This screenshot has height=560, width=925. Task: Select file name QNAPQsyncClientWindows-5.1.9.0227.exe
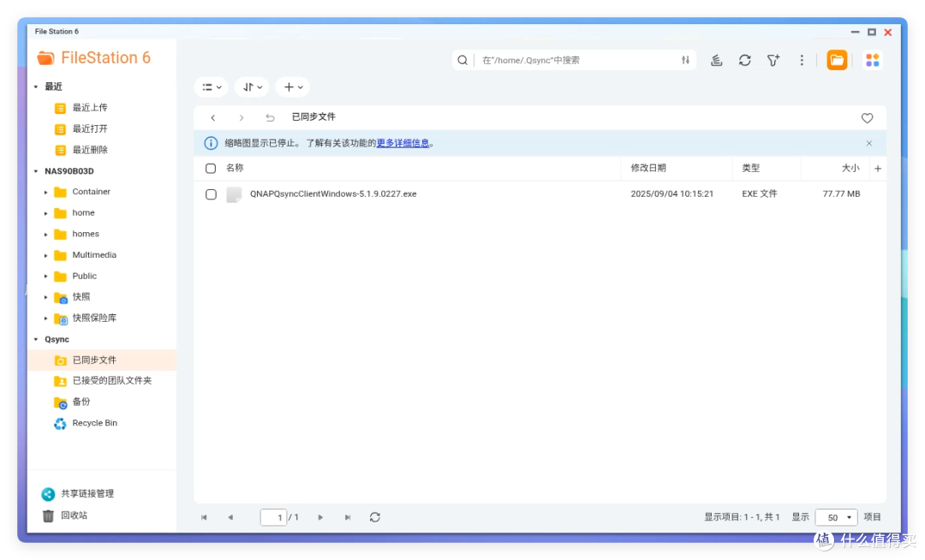[x=333, y=194]
